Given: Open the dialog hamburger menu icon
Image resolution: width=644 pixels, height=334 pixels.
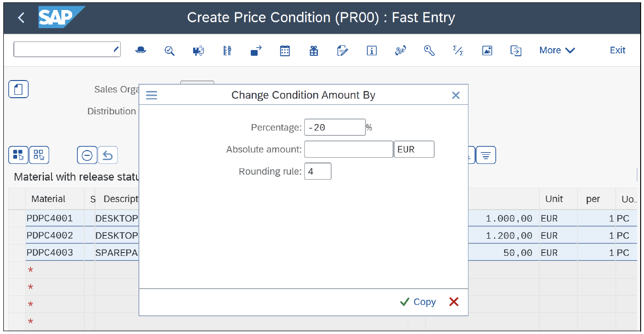Looking at the screenshot, I should click(x=151, y=95).
